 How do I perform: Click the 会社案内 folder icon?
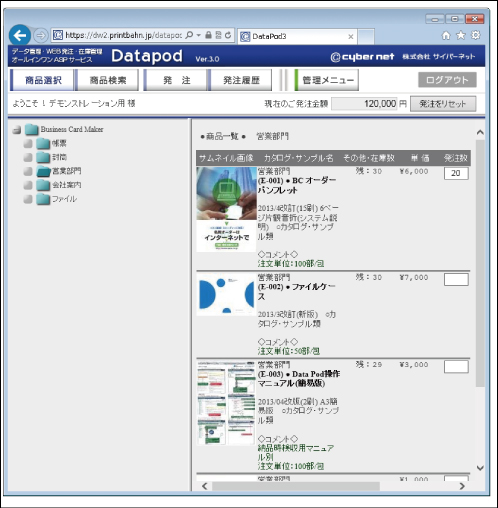43,185
